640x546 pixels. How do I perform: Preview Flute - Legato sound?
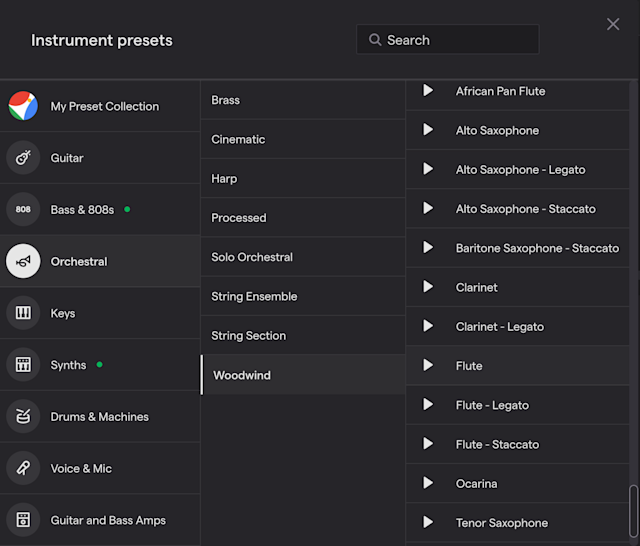[x=428, y=404]
